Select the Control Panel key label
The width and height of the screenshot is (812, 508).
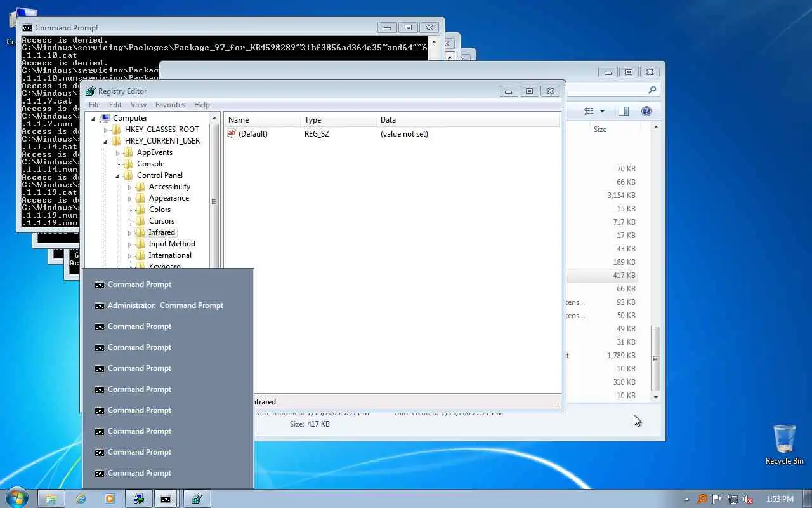coord(160,175)
